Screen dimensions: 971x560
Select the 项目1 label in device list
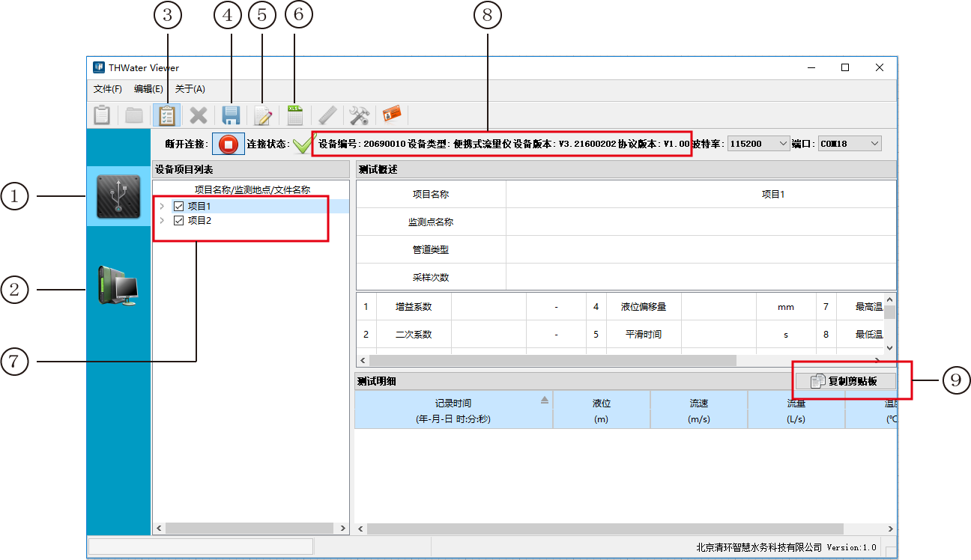pos(199,206)
